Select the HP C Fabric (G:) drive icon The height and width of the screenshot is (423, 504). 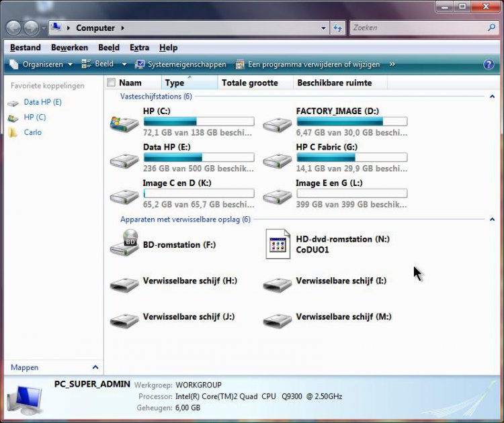click(277, 160)
